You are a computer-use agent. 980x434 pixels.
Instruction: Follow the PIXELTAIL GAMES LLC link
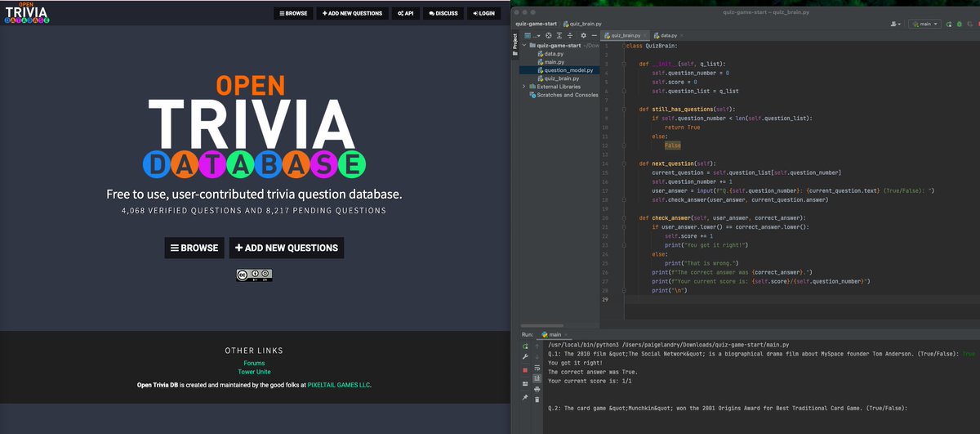point(338,384)
